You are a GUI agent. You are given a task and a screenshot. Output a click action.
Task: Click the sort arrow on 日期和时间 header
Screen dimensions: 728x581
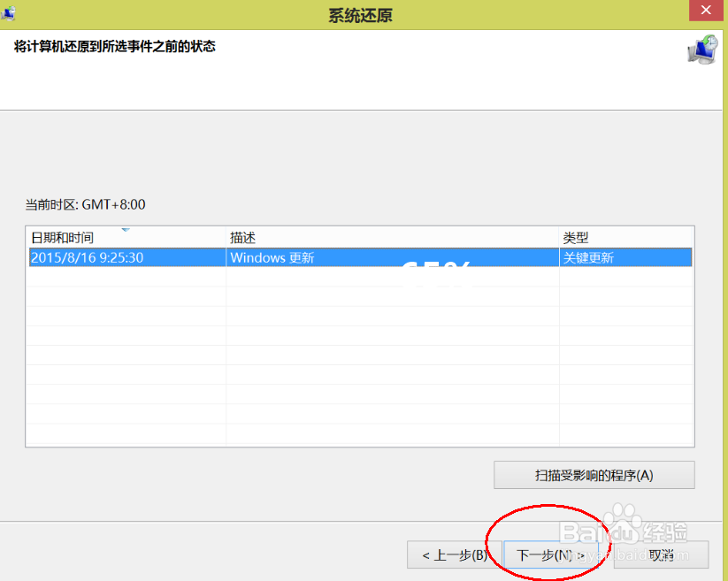[126, 231]
